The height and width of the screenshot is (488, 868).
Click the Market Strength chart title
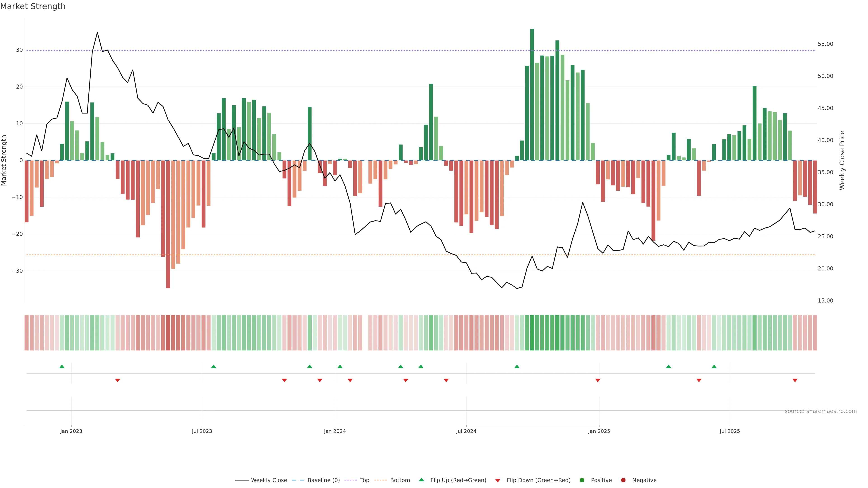click(x=33, y=6)
